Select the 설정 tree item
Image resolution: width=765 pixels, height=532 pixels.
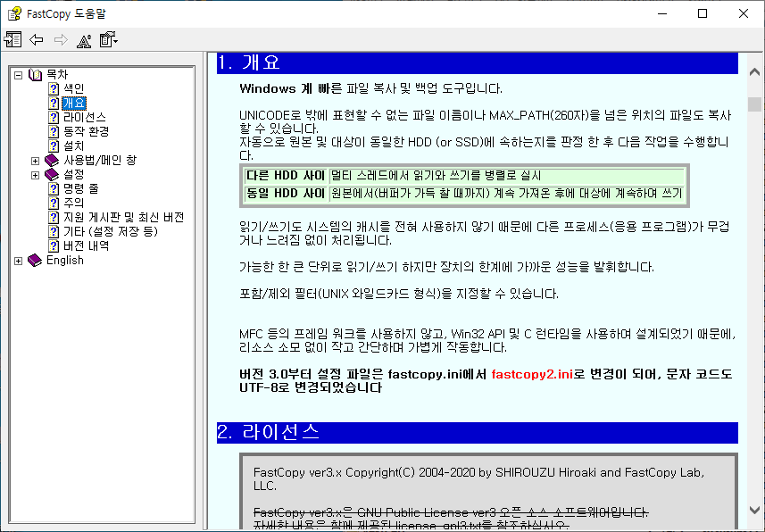pyautogui.click(x=74, y=174)
